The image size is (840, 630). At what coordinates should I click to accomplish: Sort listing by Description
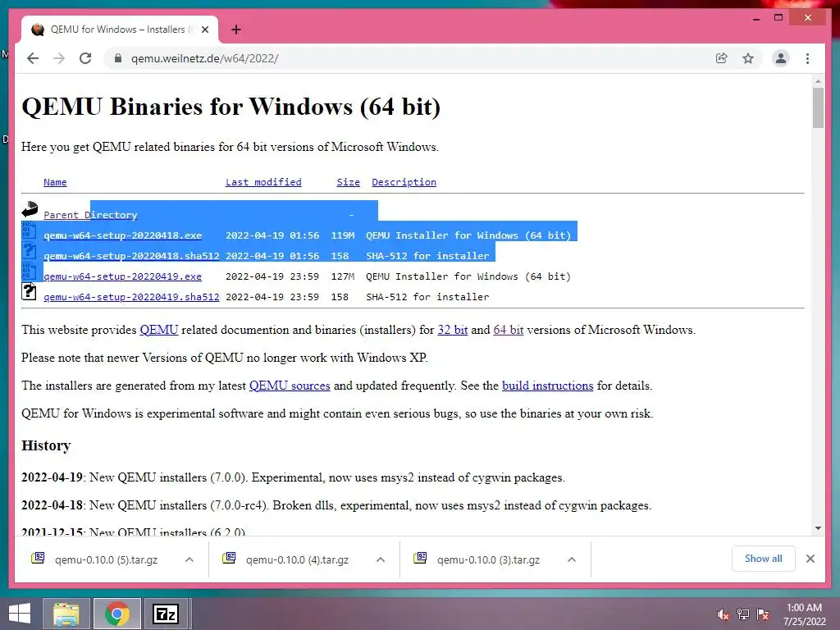(x=404, y=182)
